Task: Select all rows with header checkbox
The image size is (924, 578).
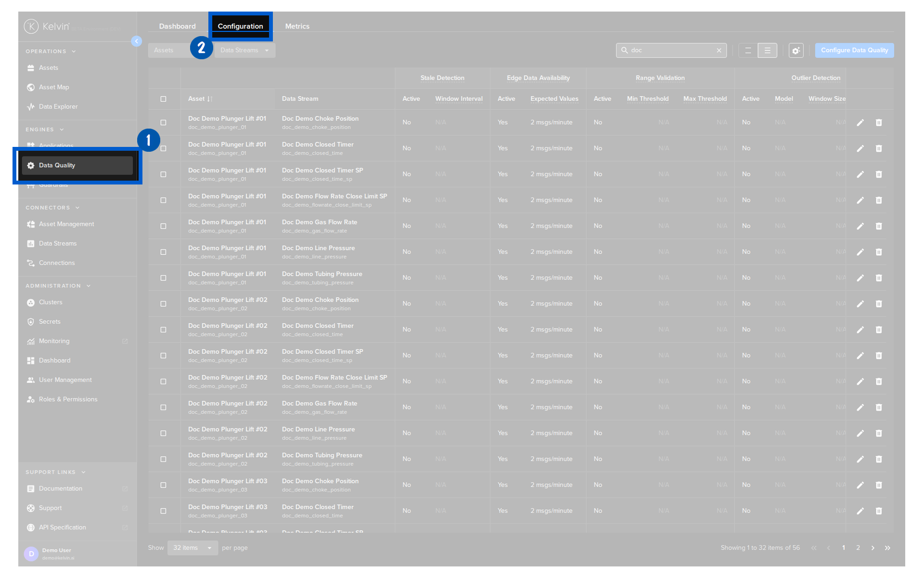Action: 163,99
